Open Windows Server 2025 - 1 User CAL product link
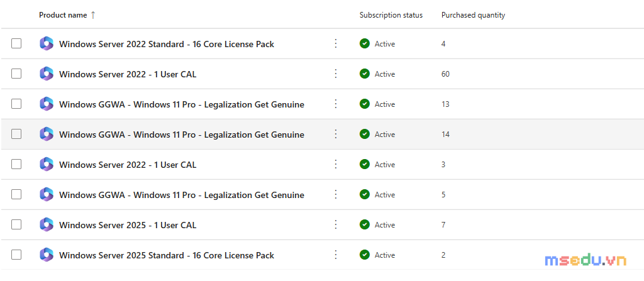 [128, 225]
